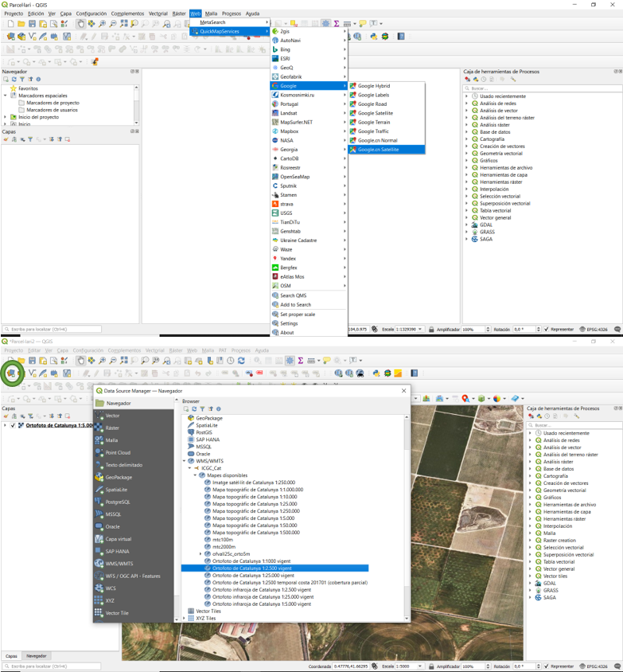Toggle visibility of Ortofoto de Catalunya layer

click(13, 425)
